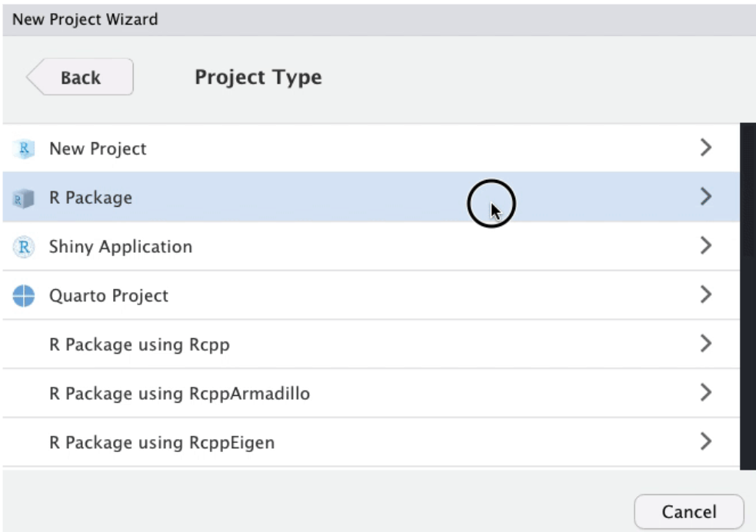The width and height of the screenshot is (756, 532).
Task: Click the R Package box icon
Action: [x=24, y=199]
